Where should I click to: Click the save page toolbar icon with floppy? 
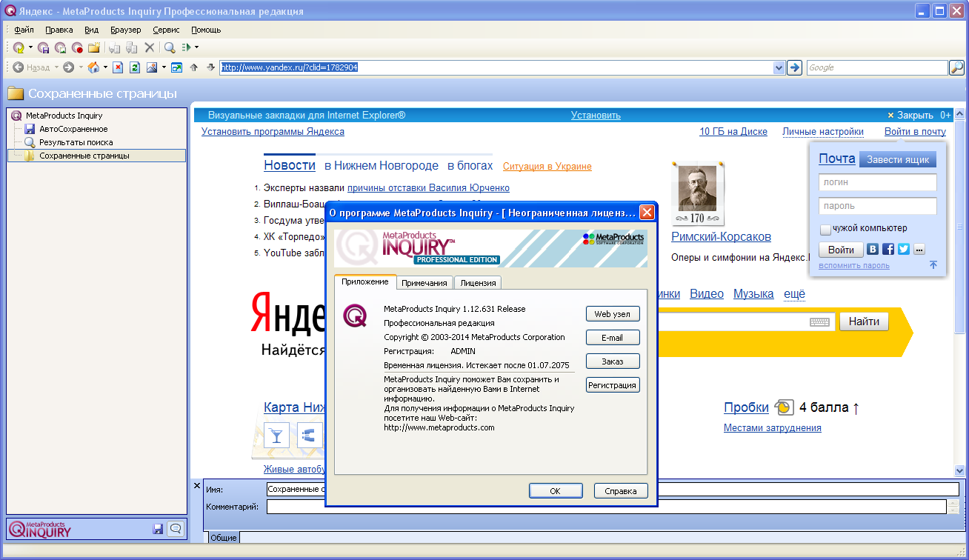(44, 47)
